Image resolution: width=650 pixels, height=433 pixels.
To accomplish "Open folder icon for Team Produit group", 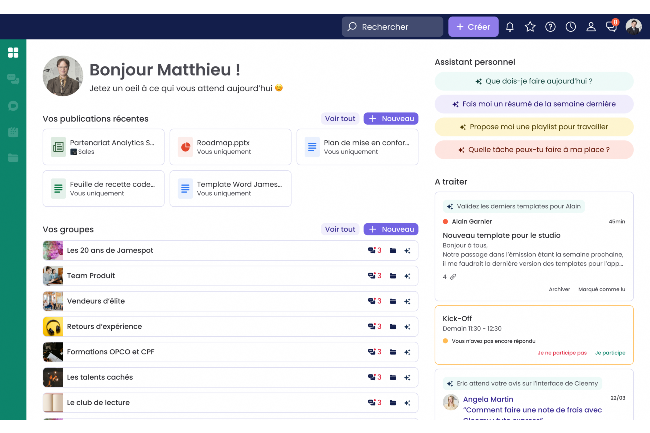I will (x=393, y=275).
